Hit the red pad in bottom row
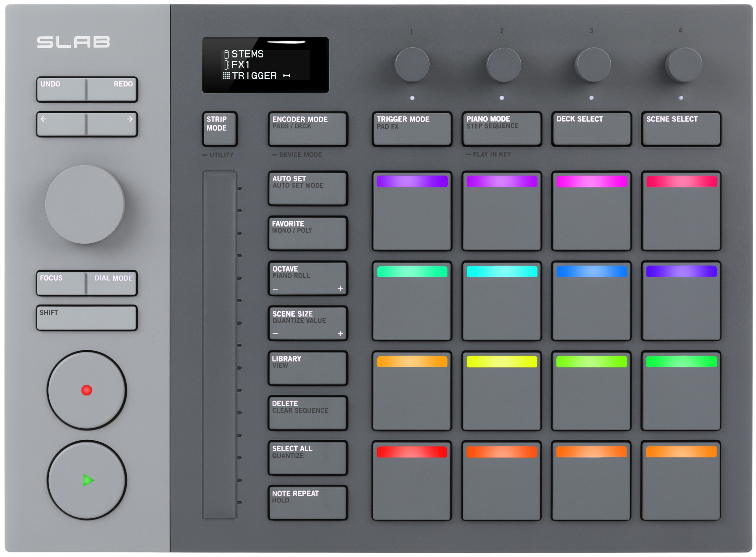 pyautogui.click(x=412, y=480)
